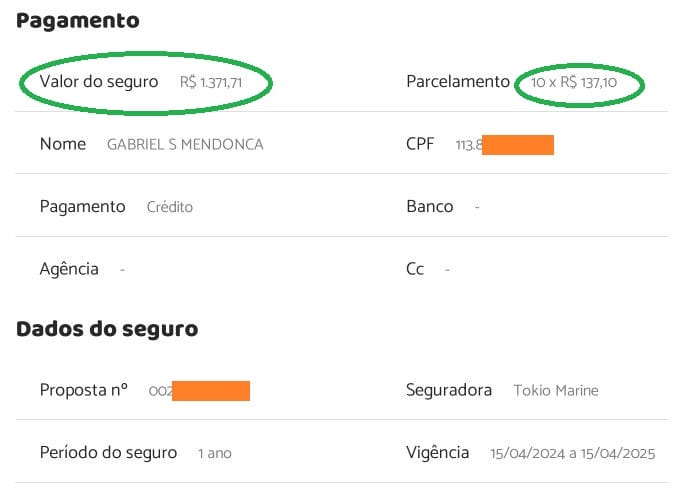The image size is (695, 503).
Task: Click the Vigência label
Action: click(x=437, y=453)
